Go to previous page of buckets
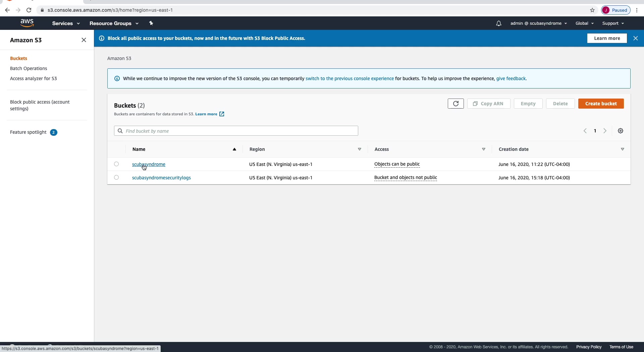Image resolution: width=644 pixels, height=352 pixels. pos(585,131)
